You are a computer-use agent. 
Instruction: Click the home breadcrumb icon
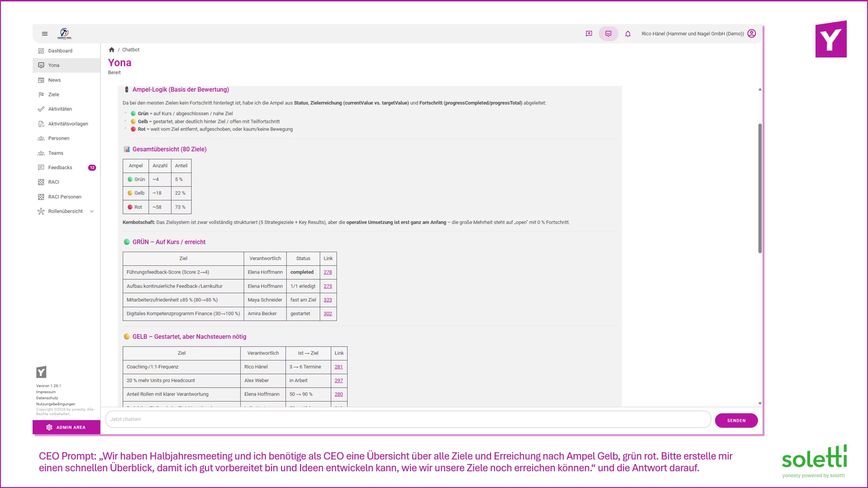pos(112,50)
